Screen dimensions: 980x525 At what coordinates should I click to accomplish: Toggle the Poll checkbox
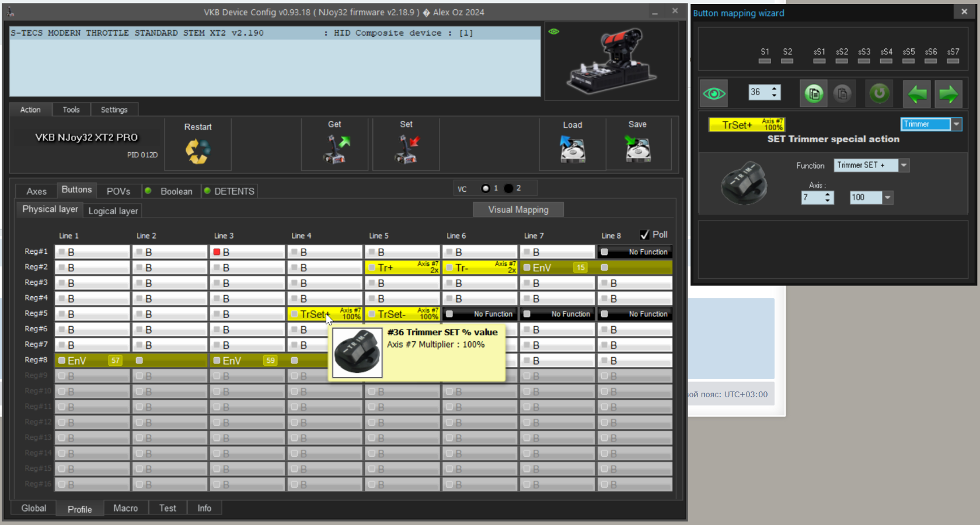(645, 235)
